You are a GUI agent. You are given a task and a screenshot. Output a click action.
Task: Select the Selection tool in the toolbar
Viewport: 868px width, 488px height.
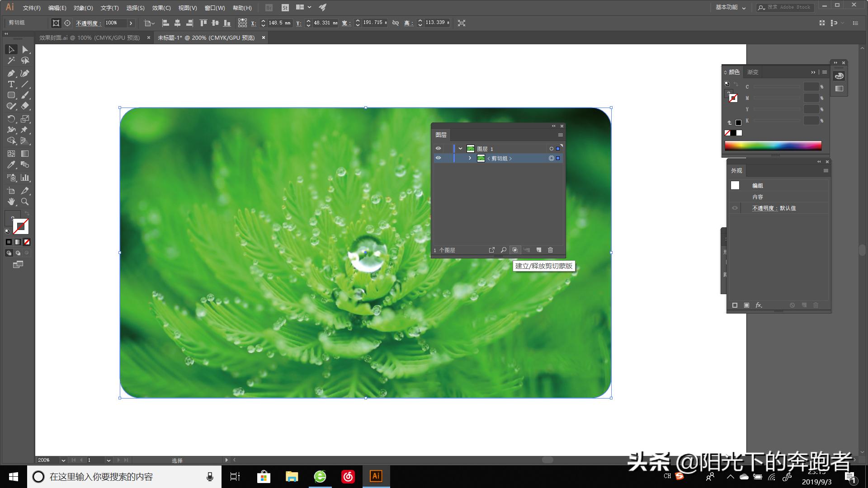[x=11, y=49]
